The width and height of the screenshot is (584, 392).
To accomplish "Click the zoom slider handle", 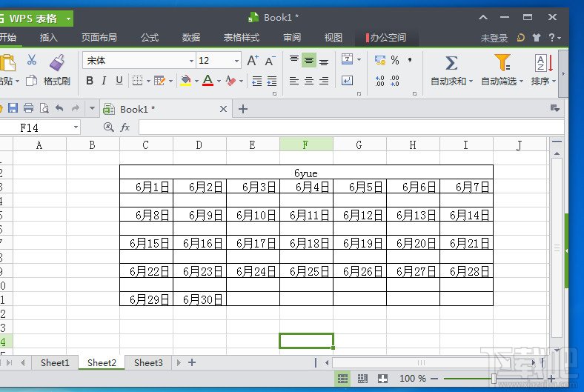I will (494, 379).
